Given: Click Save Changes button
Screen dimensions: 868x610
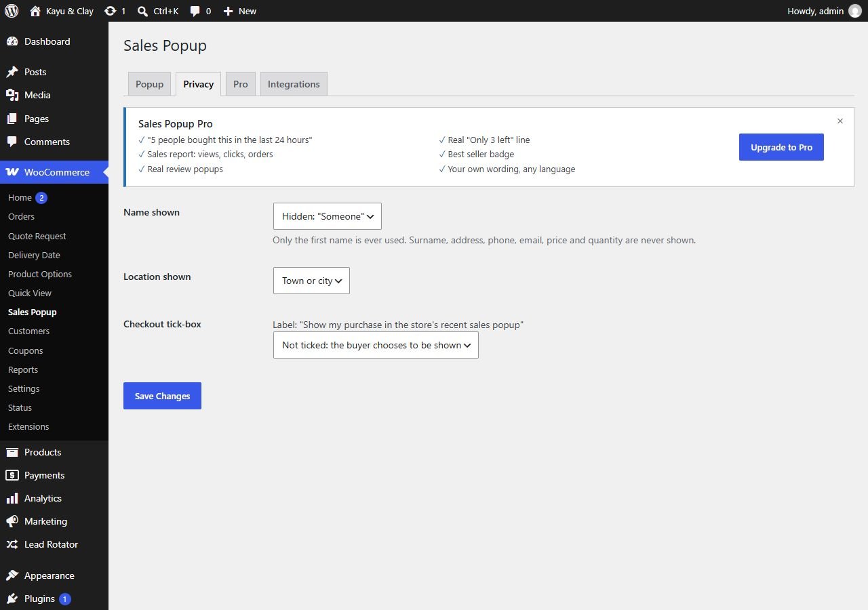Looking at the screenshot, I should coord(162,396).
